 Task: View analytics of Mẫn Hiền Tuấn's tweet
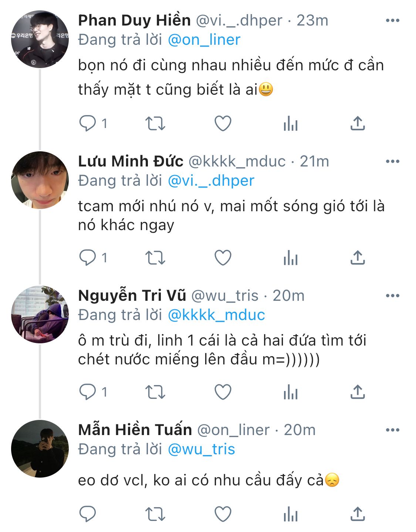(x=291, y=514)
